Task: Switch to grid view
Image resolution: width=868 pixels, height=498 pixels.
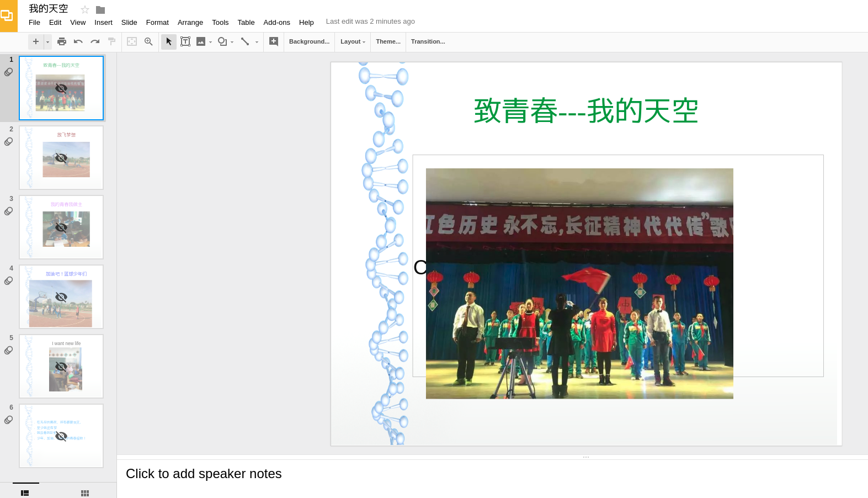Action: point(85,492)
